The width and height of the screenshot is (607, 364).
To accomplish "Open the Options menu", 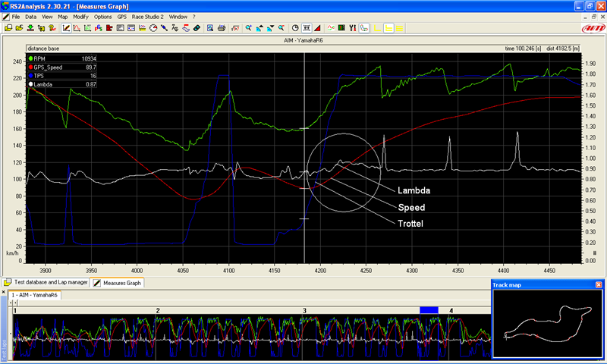I will coord(102,17).
